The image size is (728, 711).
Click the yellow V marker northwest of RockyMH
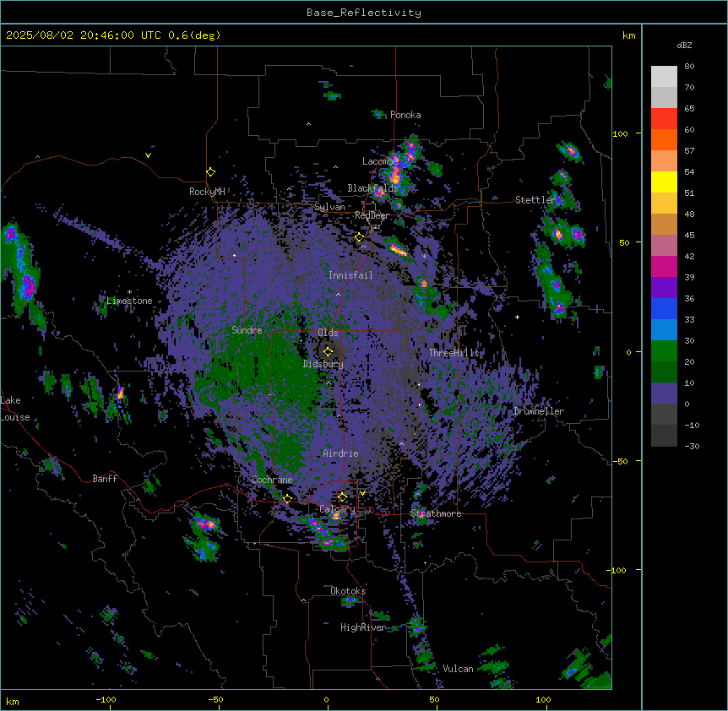(x=148, y=155)
